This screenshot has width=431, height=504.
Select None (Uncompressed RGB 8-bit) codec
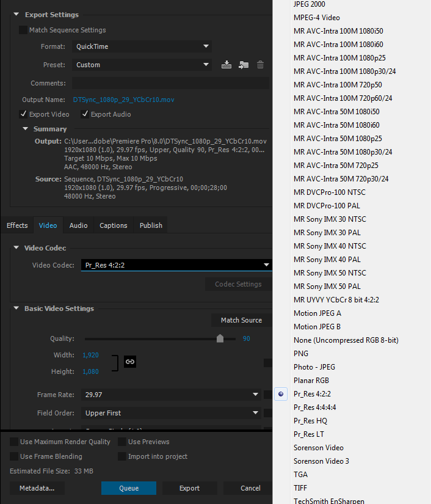tap(346, 340)
